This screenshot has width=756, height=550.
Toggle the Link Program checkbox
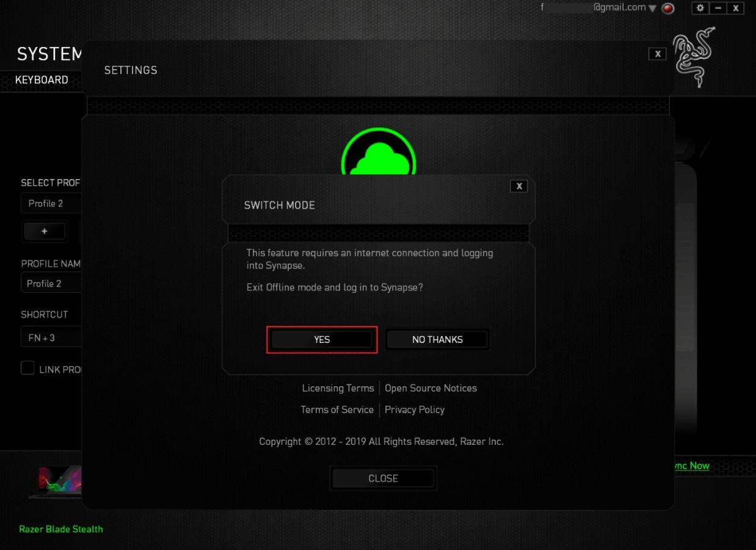(27, 368)
